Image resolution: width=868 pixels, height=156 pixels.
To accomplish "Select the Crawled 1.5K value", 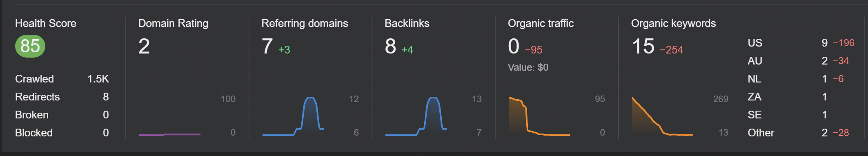I will (98, 79).
